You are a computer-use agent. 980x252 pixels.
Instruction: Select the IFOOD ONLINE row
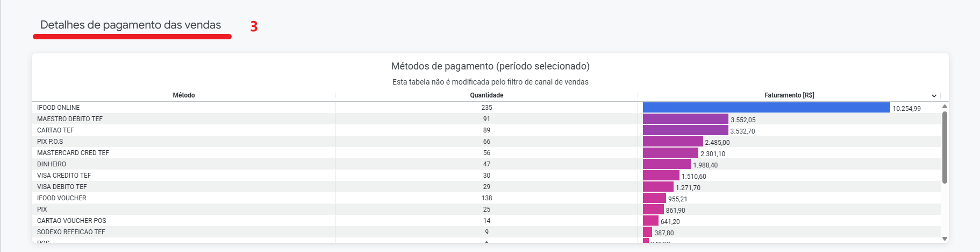58,108
